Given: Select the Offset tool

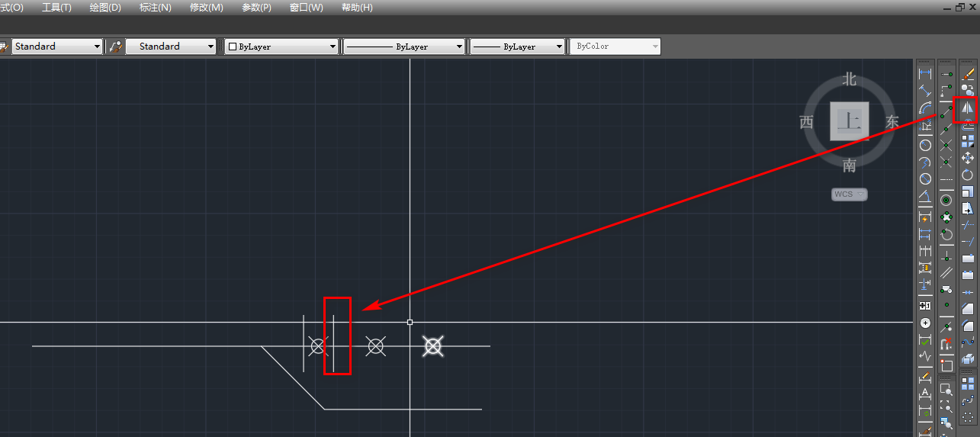Looking at the screenshot, I should 968,124.
